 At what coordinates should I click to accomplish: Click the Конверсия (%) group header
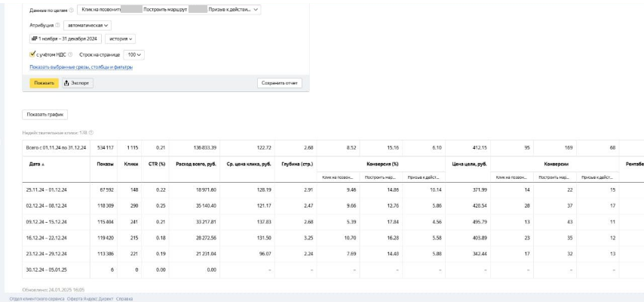[382, 164]
